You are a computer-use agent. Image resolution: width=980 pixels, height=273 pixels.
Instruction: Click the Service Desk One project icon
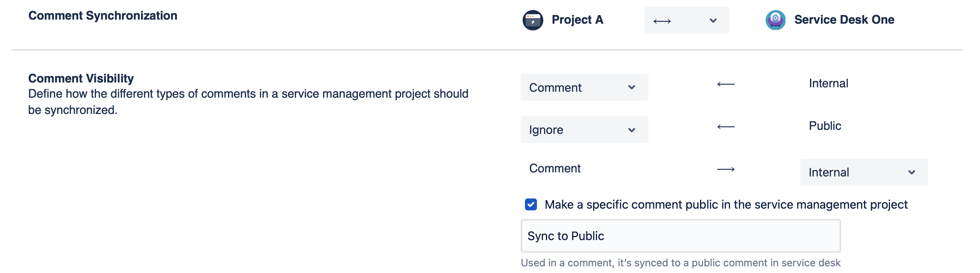[x=776, y=20]
